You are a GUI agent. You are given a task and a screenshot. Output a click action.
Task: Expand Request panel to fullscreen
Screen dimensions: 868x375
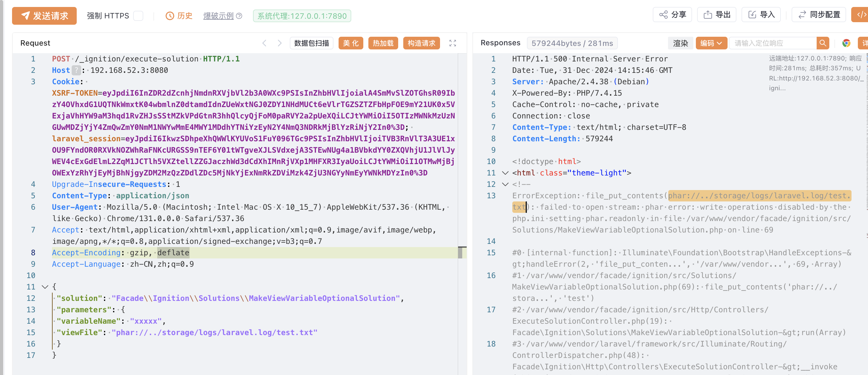[452, 43]
